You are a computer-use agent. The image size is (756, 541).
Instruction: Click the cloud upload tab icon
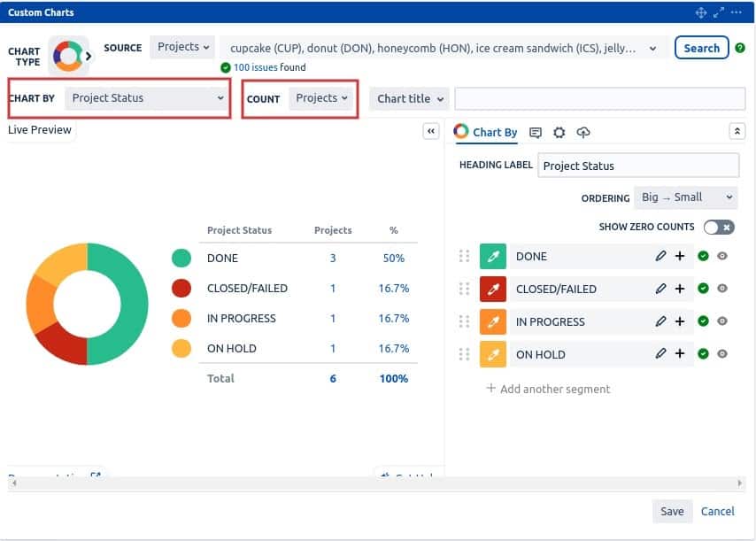click(582, 133)
